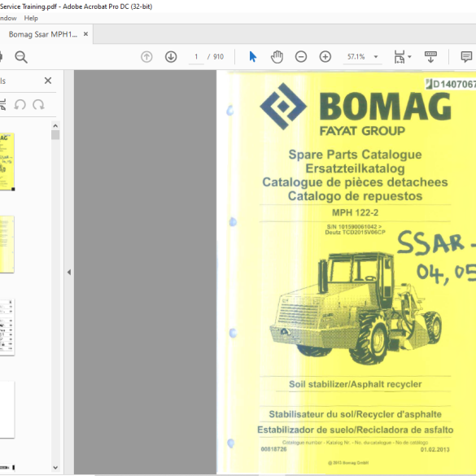The width and height of the screenshot is (476, 476).
Task: Select the fourth blank page thumbnail
Action: tap(7, 410)
